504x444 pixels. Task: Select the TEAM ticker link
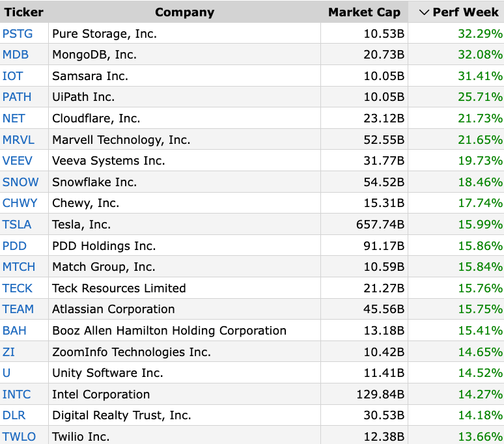[x=18, y=309]
